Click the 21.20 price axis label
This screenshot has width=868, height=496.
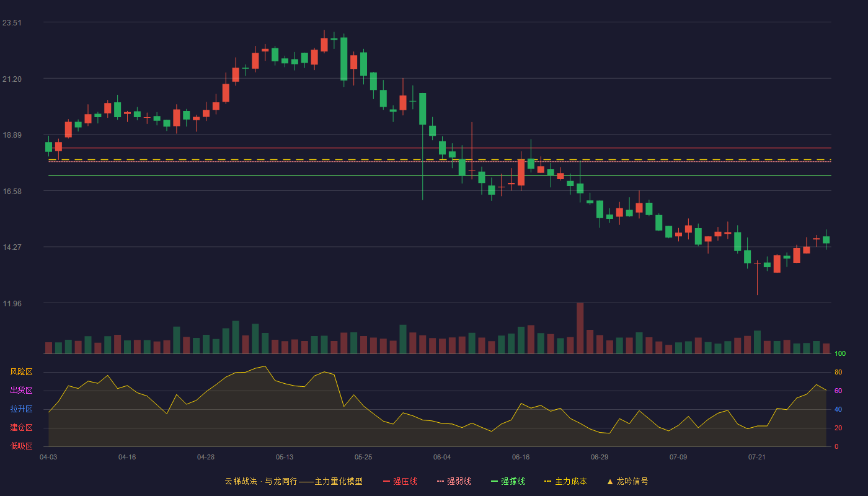pos(12,79)
